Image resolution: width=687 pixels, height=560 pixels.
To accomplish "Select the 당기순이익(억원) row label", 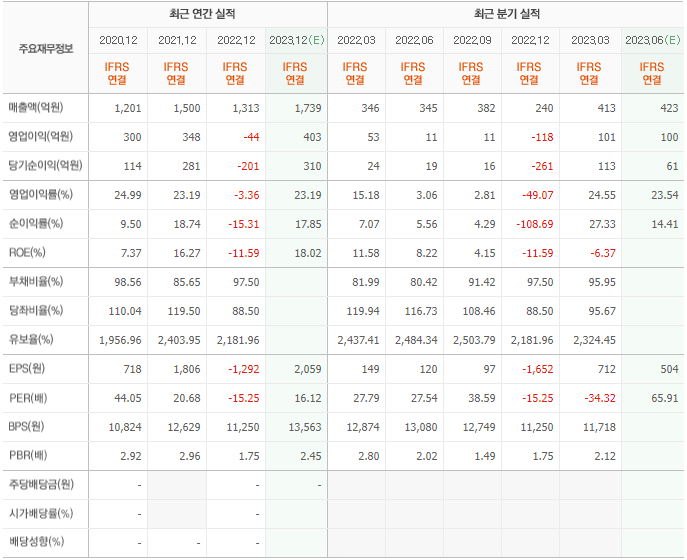I will [x=46, y=165].
